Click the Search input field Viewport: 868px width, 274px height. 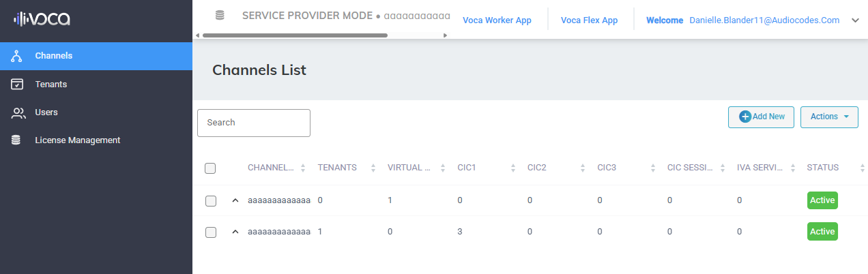(x=254, y=123)
